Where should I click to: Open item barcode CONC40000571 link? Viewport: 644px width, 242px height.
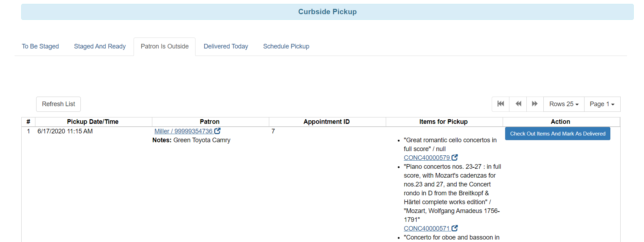click(x=426, y=229)
